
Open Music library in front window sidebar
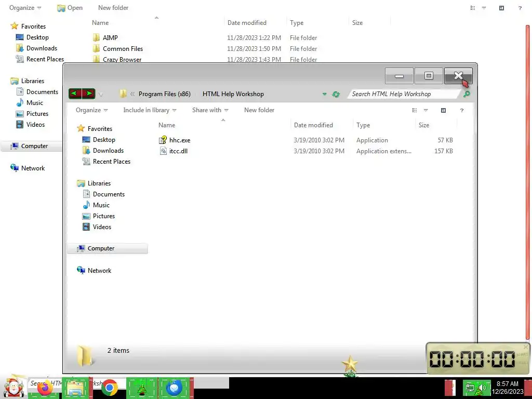101,205
